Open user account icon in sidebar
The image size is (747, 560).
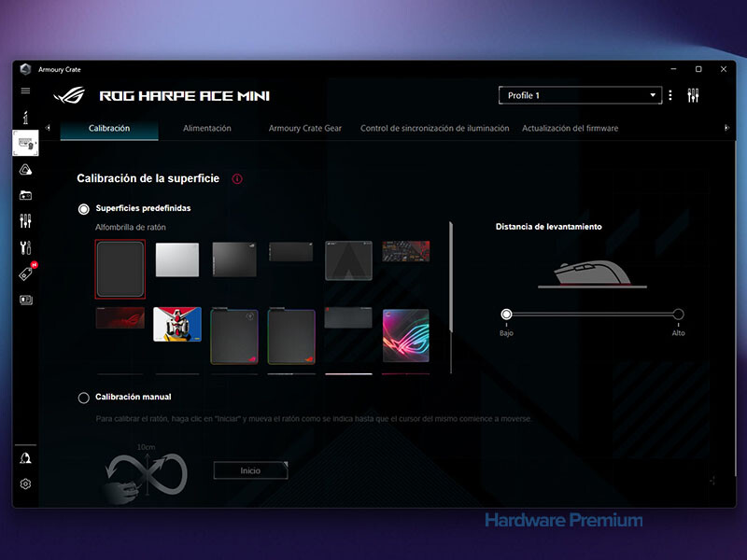[26, 458]
